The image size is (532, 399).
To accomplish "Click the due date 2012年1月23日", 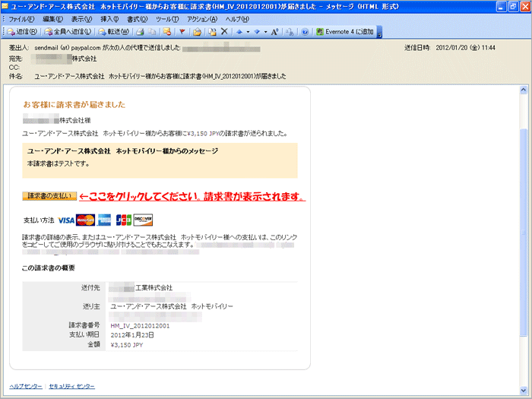I will [x=132, y=335].
